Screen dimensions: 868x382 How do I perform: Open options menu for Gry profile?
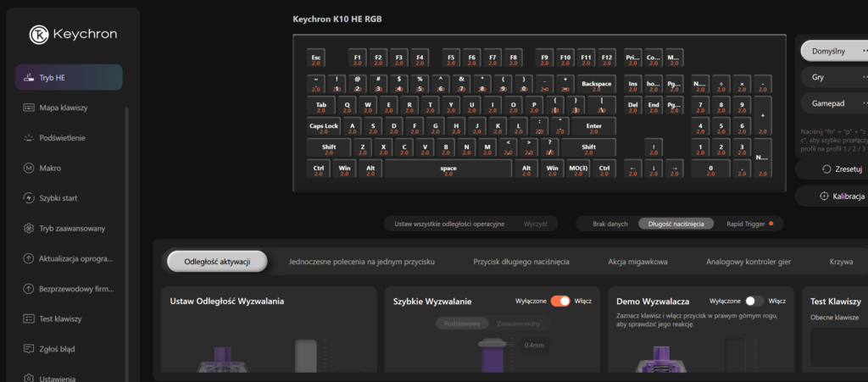864,77
